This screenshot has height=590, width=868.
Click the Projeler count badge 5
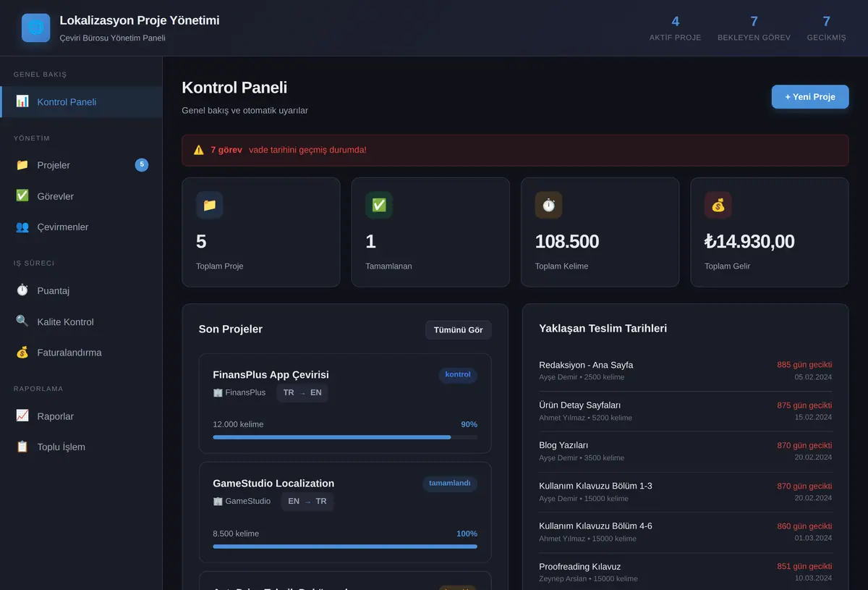coord(142,165)
